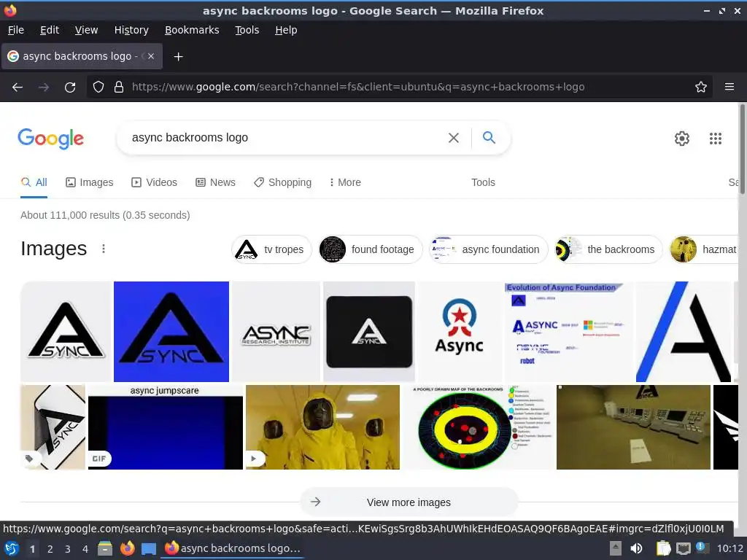Image resolution: width=747 pixels, height=560 pixels.
Task: Click View more images button
Action: (409, 502)
